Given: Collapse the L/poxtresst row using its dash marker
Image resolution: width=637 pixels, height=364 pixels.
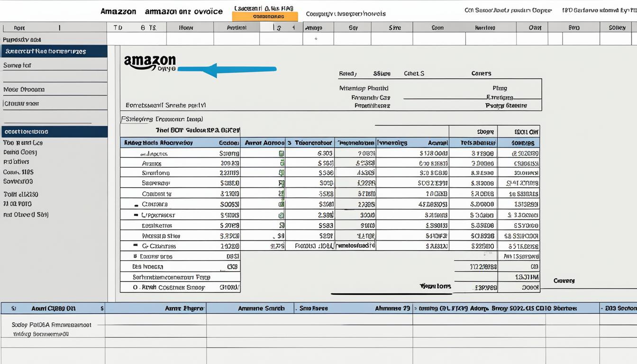Looking at the screenshot, I should pyautogui.click(x=136, y=215).
